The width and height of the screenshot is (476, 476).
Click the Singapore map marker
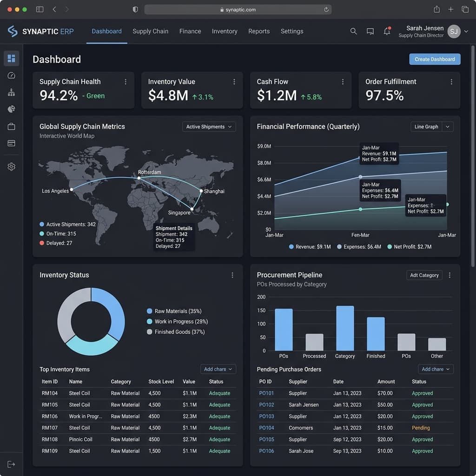click(192, 209)
